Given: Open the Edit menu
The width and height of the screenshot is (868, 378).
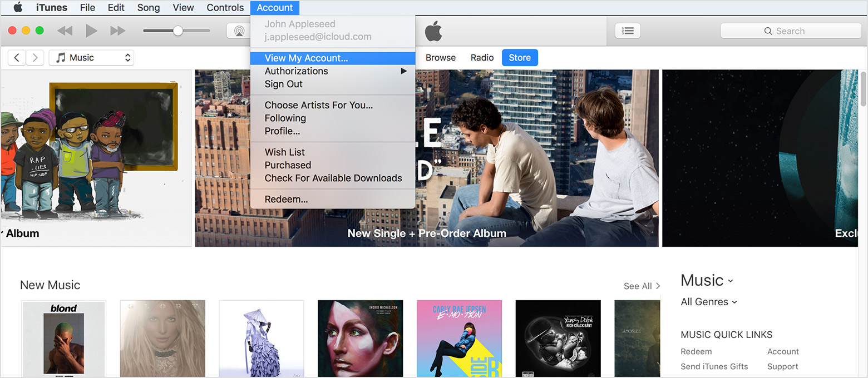Looking at the screenshot, I should click(x=116, y=8).
